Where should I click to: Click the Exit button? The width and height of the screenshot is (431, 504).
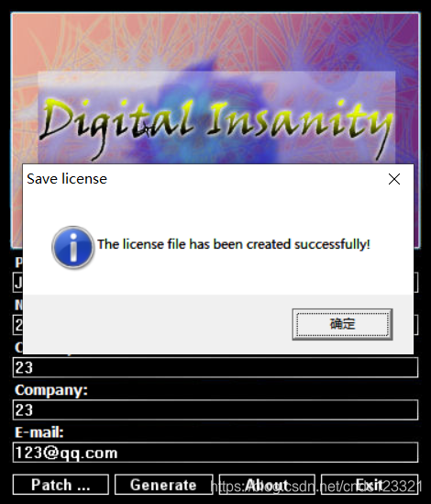click(370, 485)
